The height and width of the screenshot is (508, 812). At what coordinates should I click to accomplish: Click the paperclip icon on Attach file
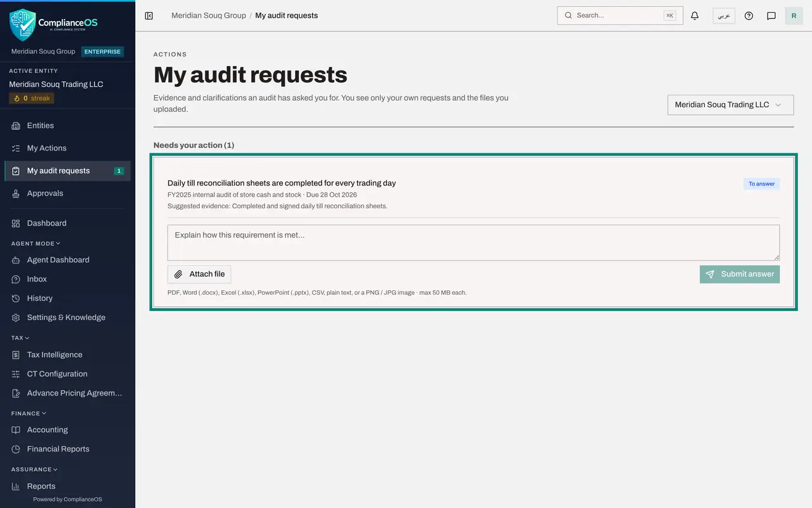[x=179, y=274]
